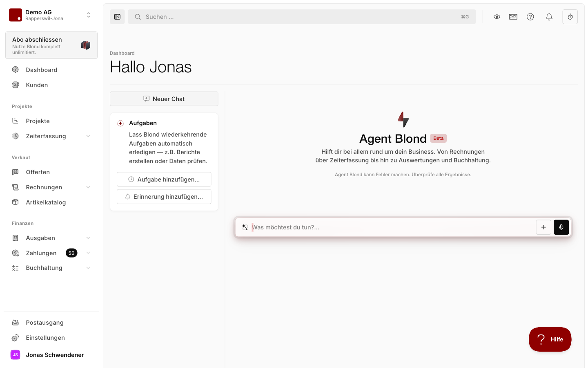This screenshot has height=368, width=588.
Task: Open the help question mark icon in the header
Action: 530,17
